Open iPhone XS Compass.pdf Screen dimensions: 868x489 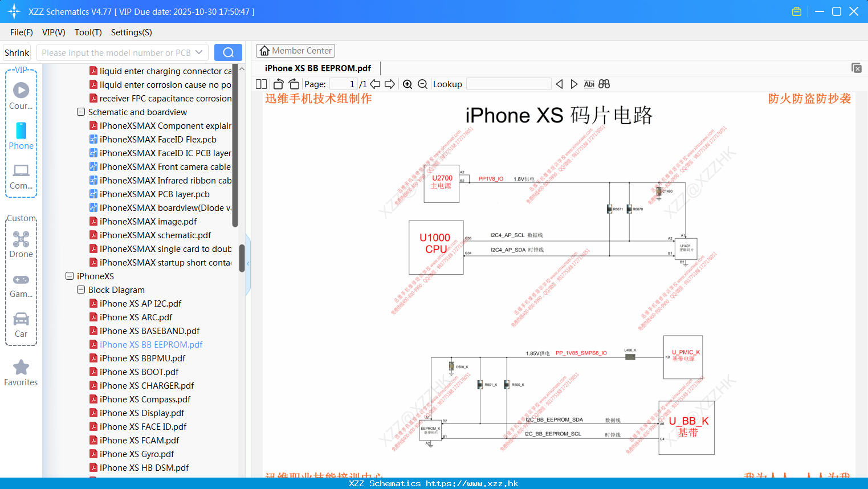145,399
